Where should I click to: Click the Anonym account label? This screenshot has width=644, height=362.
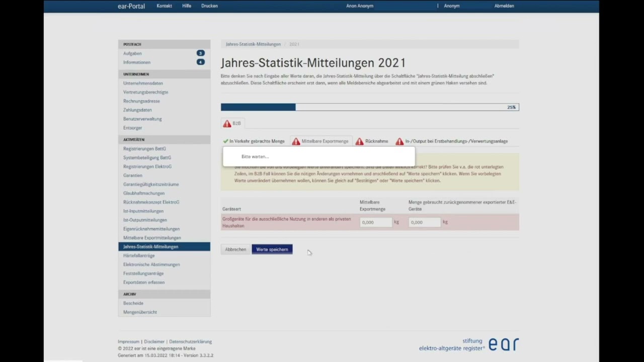[x=452, y=6]
